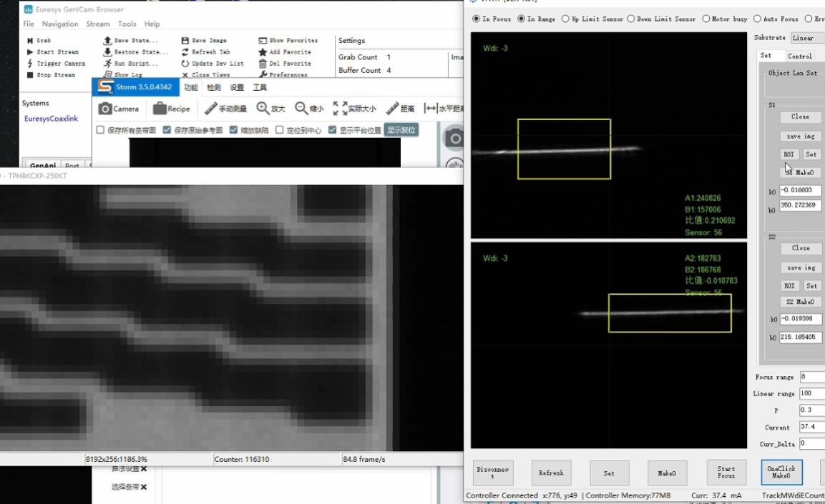Click the Disconnect button
The image size is (825, 504).
[x=492, y=473]
